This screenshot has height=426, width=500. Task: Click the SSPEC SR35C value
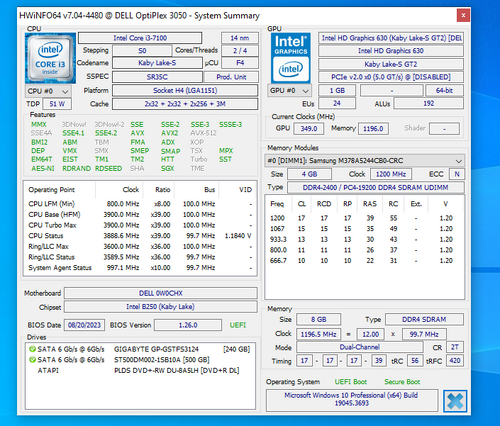point(157,77)
